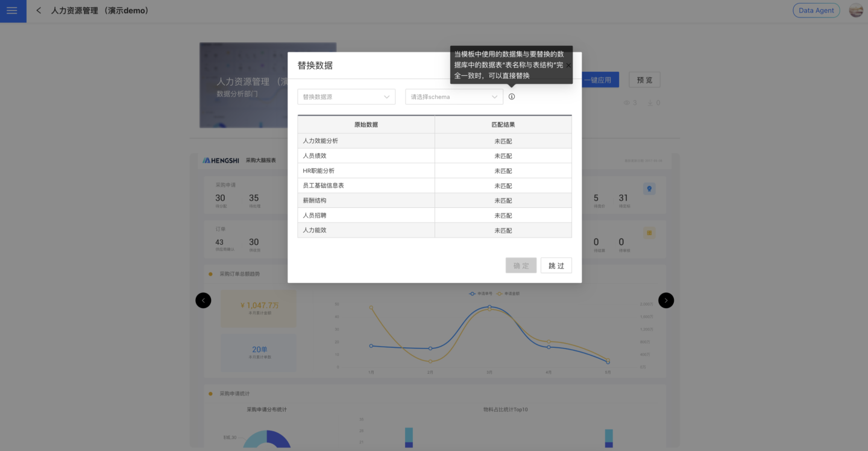Click the eye views count icon

click(x=626, y=103)
